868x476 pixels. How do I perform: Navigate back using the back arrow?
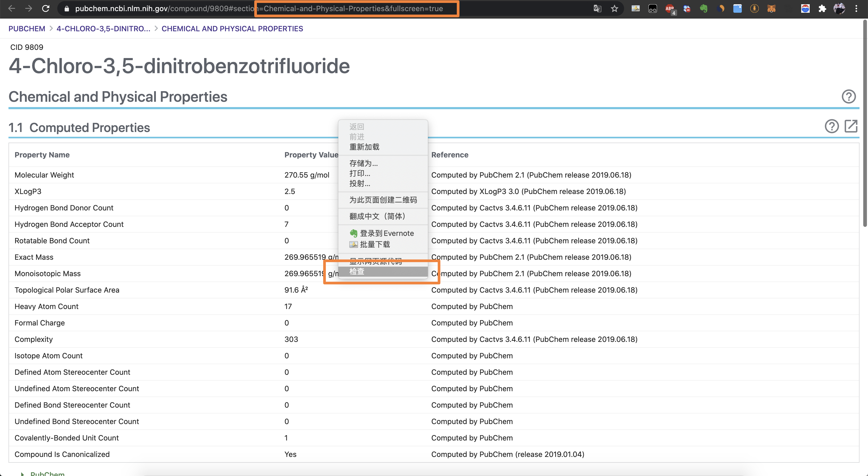pyautogui.click(x=11, y=8)
